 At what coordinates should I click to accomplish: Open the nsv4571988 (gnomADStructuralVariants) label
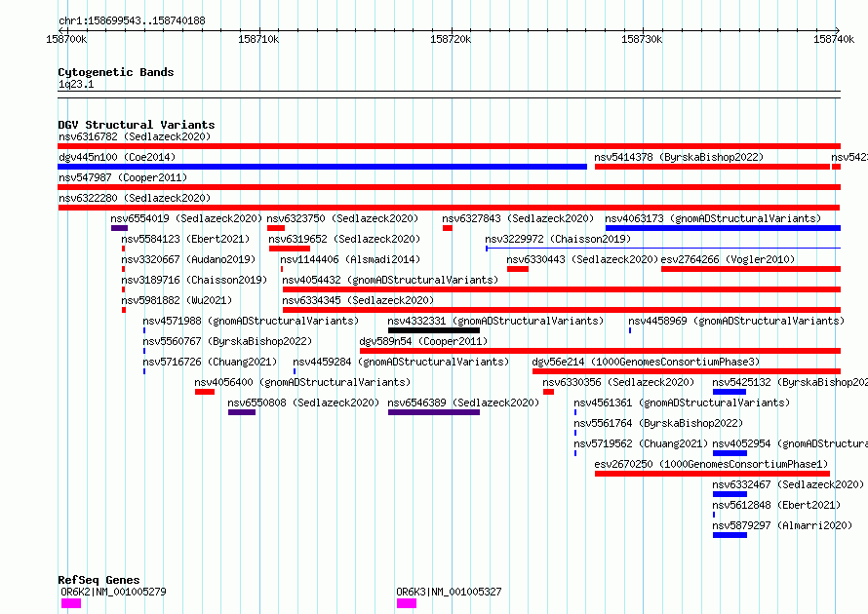pos(251,321)
